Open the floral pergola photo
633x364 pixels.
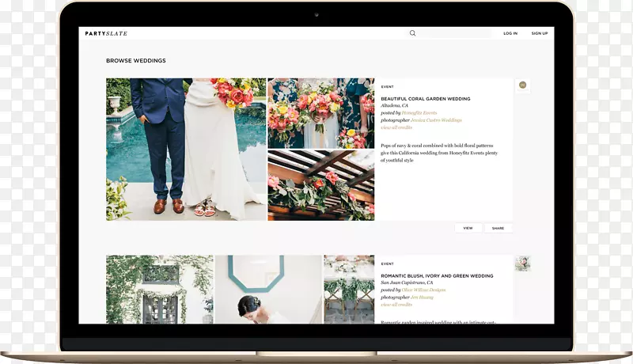321,186
